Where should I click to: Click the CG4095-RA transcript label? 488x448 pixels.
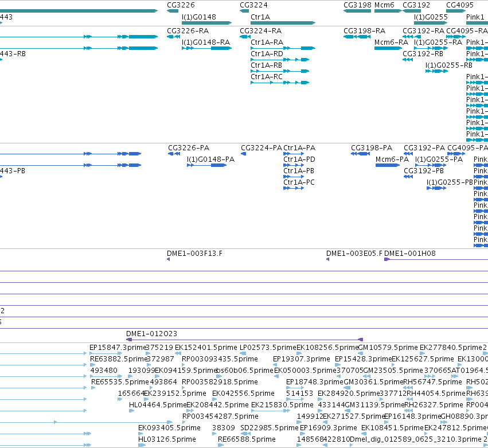tap(467, 31)
